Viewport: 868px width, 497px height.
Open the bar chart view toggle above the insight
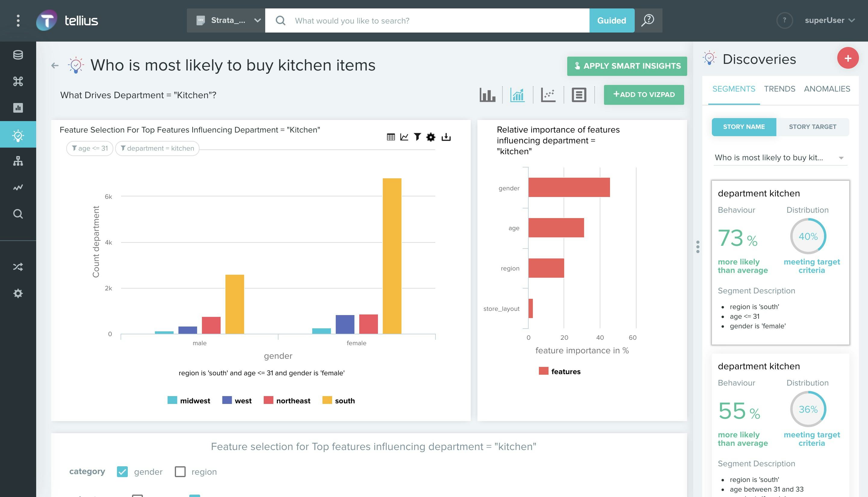487,95
